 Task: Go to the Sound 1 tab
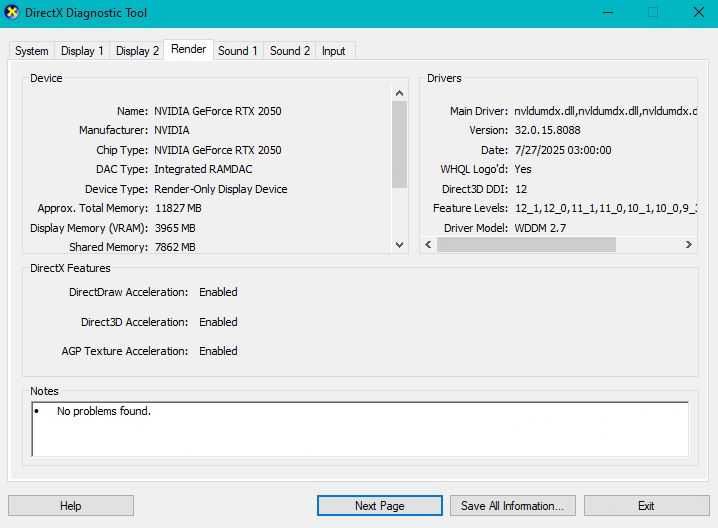tap(238, 51)
